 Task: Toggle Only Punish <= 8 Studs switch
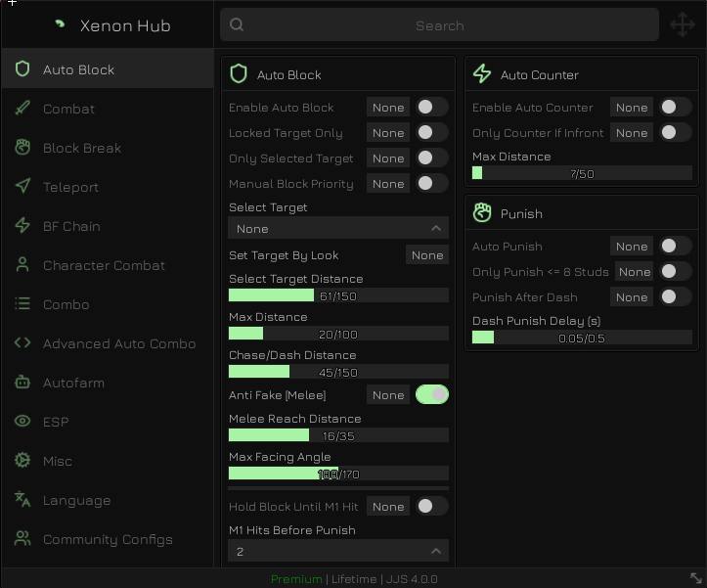pos(676,271)
